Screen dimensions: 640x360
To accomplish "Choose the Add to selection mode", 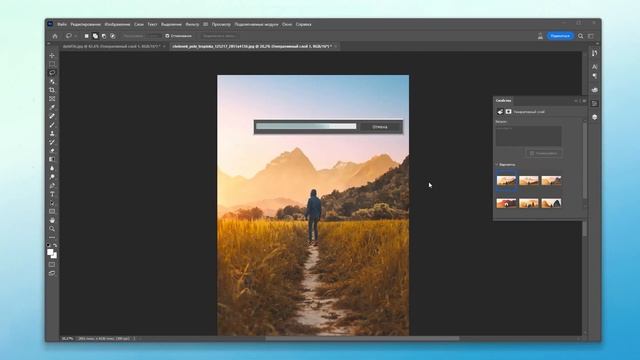I will (x=95, y=36).
